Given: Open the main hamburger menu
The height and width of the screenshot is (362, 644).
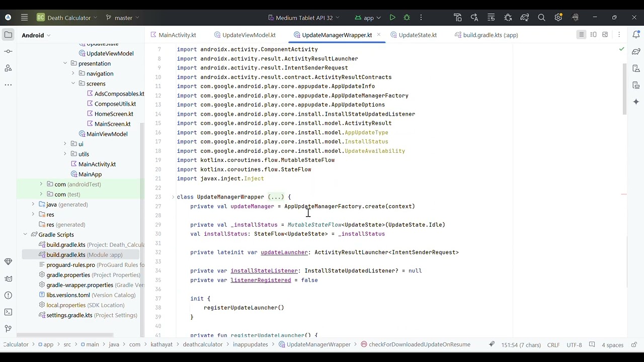Looking at the screenshot, I should [x=24, y=18].
